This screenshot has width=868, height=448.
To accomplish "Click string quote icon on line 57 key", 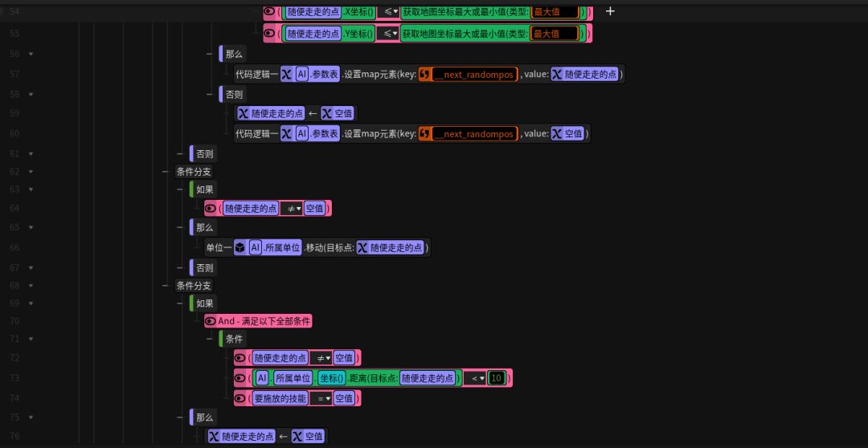I will tap(424, 74).
